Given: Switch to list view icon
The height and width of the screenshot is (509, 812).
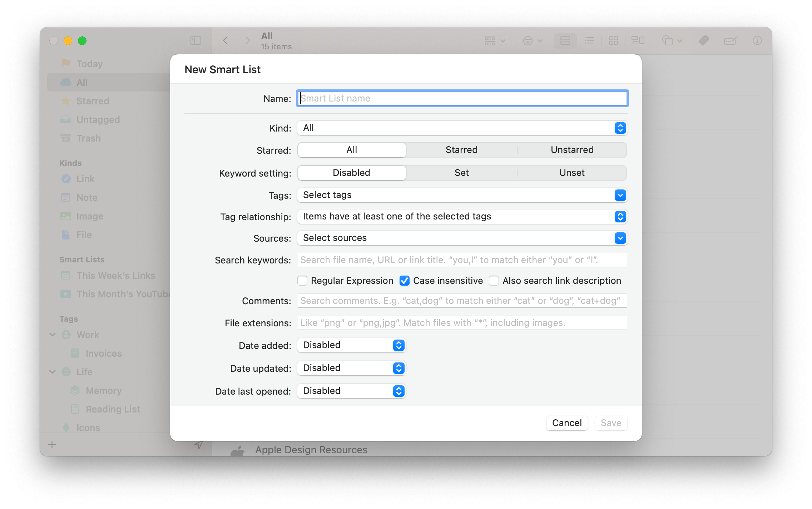Looking at the screenshot, I should click(x=589, y=40).
